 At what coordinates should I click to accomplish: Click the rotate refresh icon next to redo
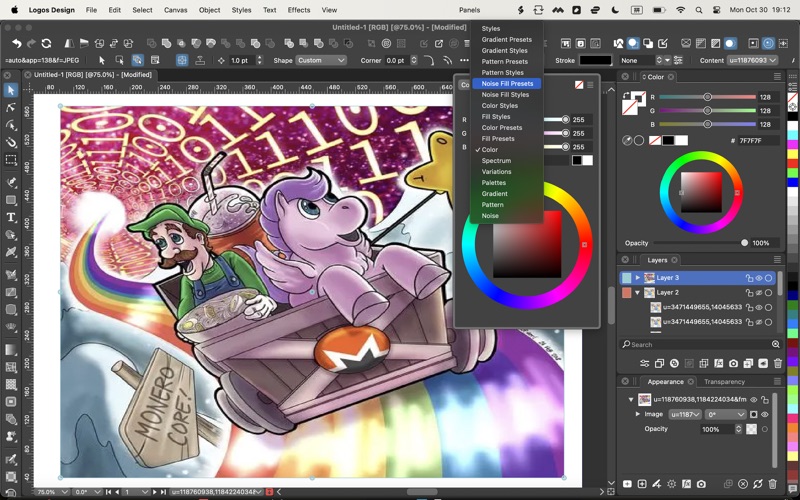coord(46,43)
